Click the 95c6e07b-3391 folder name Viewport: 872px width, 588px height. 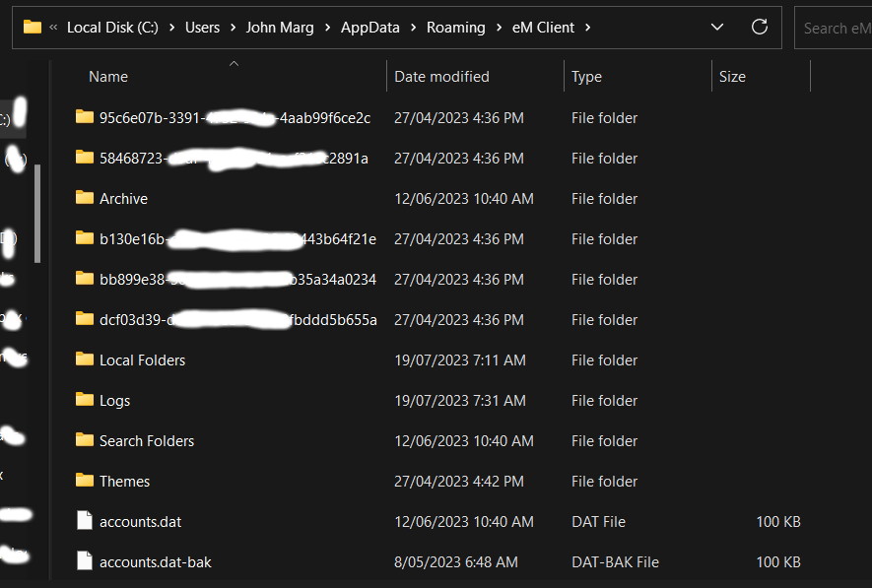[235, 118]
